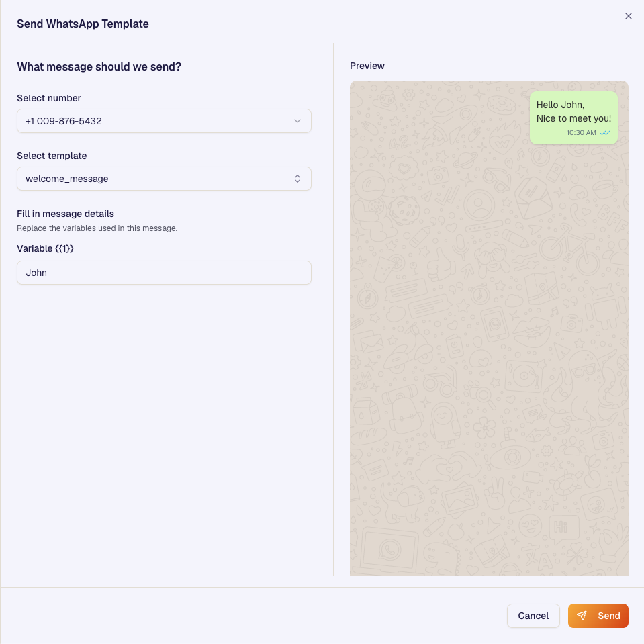This screenshot has height=644, width=644.
Task: Open the Select number dropdown
Action: pyautogui.click(x=164, y=121)
